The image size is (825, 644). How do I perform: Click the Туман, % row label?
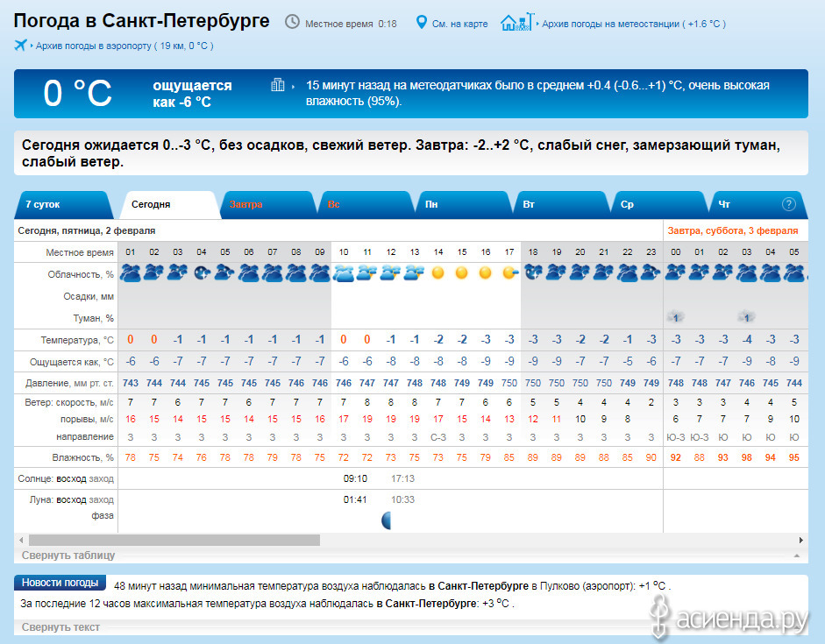(93, 318)
